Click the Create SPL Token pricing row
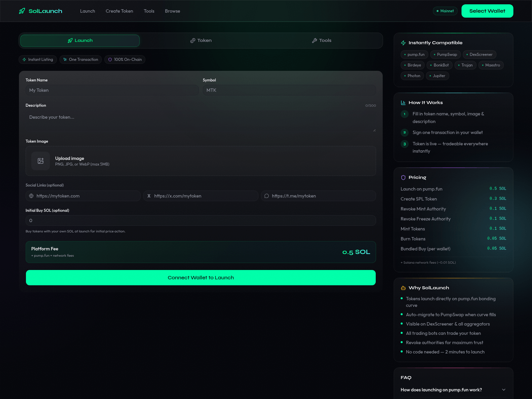Viewport: 532px width, 399px height. [x=454, y=199]
